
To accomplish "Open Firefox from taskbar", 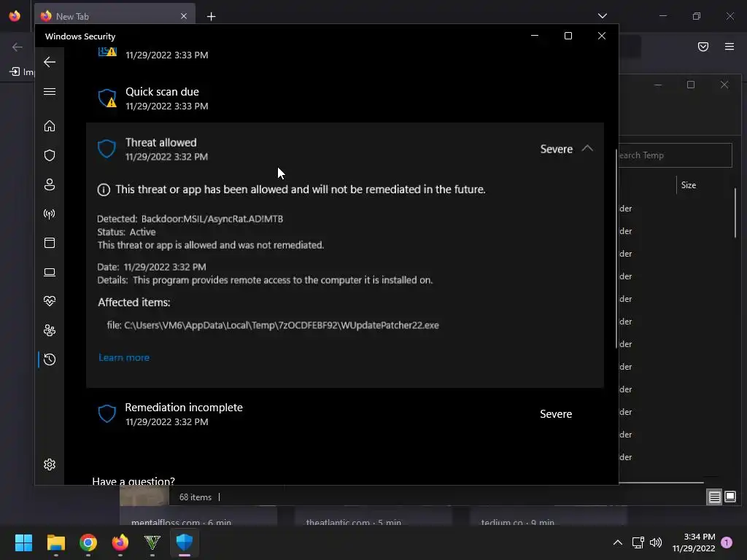I will [120, 542].
